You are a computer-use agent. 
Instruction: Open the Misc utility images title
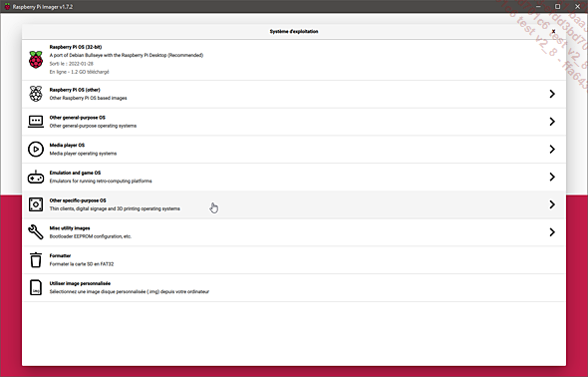click(x=70, y=228)
